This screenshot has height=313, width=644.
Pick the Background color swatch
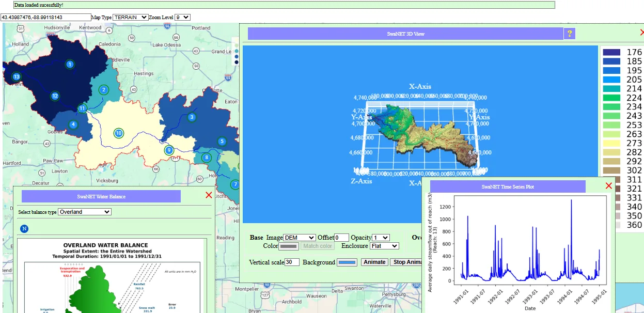click(x=347, y=262)
